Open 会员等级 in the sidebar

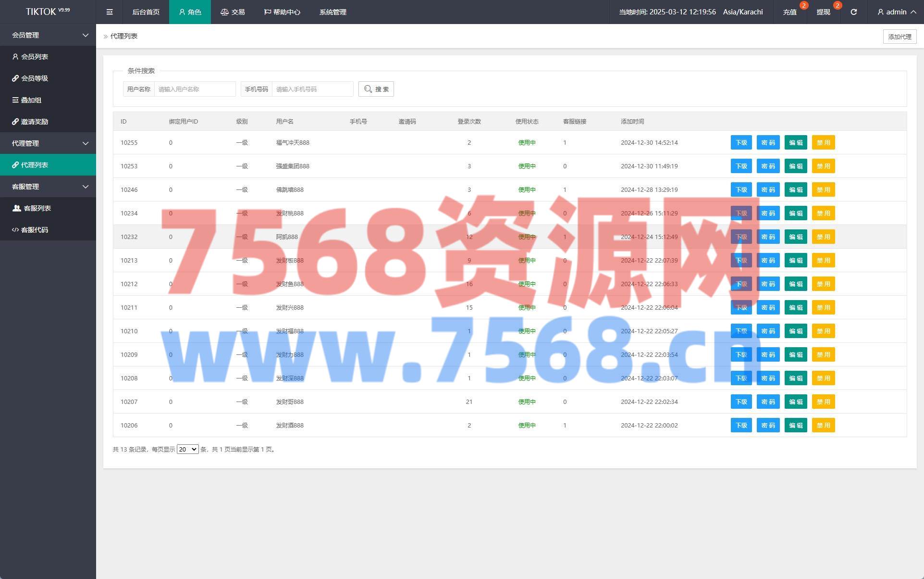(x=34, y=78)
